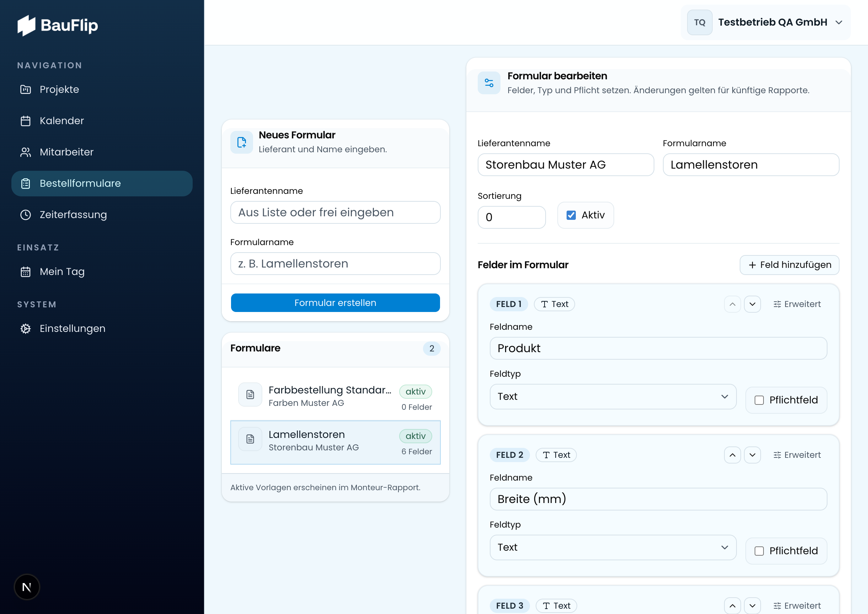This screenshot has height=614, width=868.
Task: Click the Bestellformulare clipboard icon
Action: pos(25,184)
